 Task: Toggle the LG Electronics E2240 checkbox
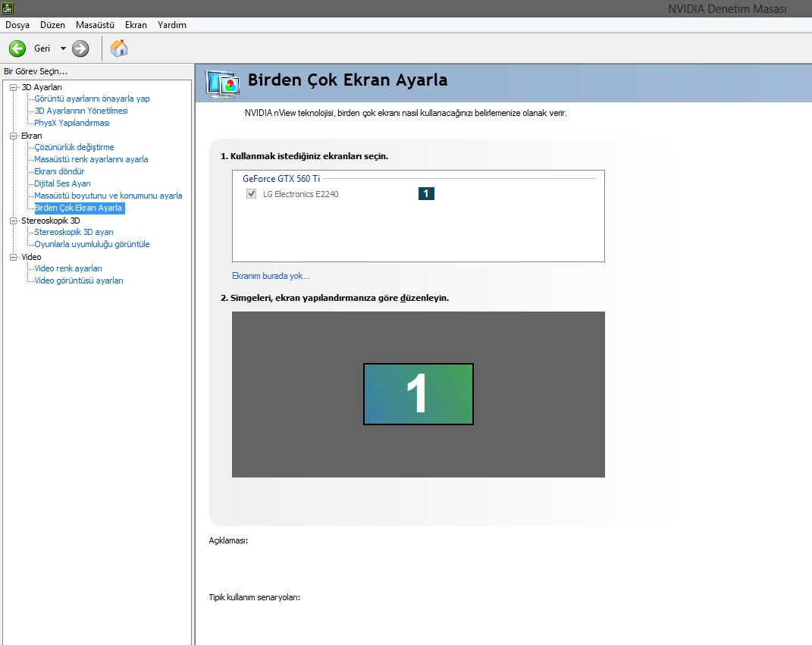pos(251,193)
